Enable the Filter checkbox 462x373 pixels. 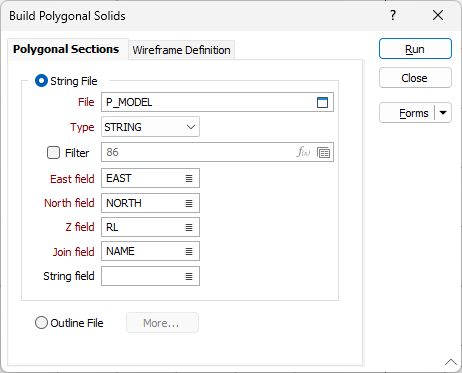coord(53,153)
